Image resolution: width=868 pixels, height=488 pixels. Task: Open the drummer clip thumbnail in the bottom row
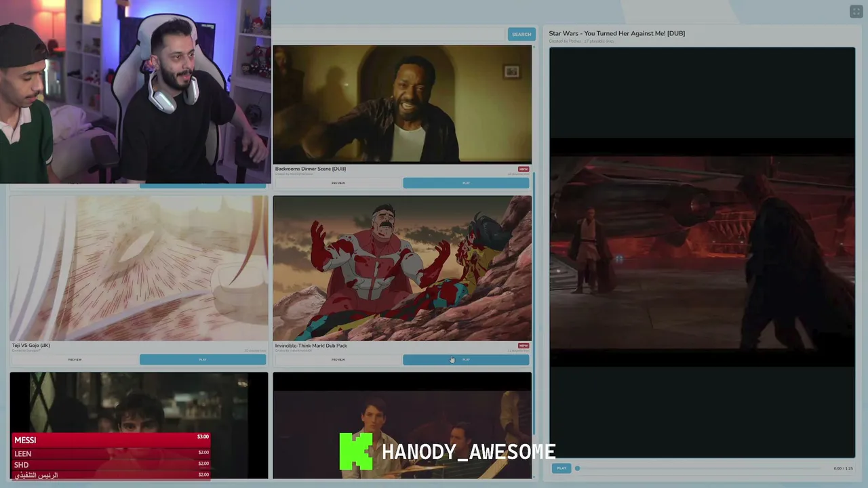point(402,426)
